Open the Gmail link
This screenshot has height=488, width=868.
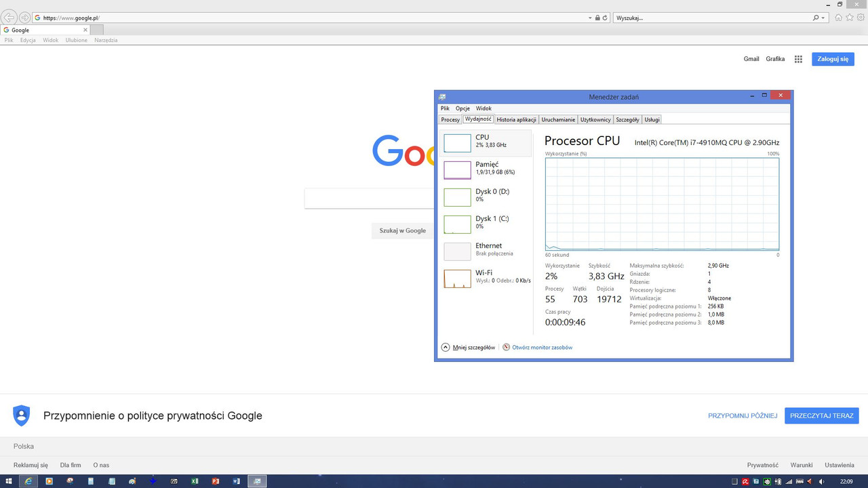coord(751,59)
